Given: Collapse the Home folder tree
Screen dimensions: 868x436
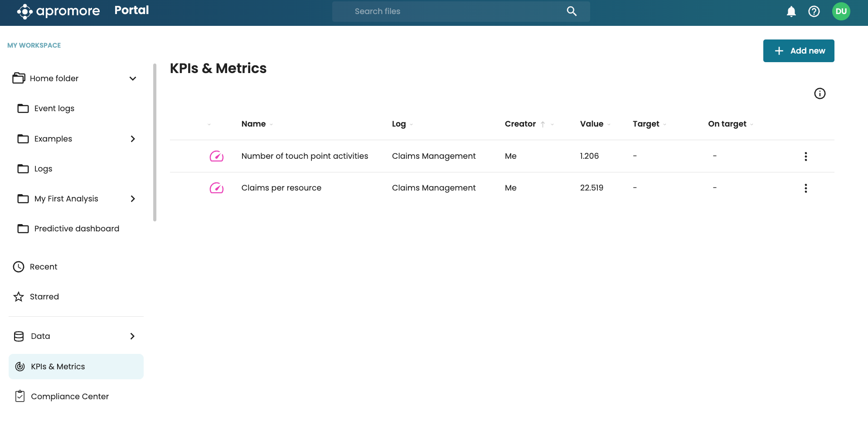Looking at the screenshot, I should coord(133,78).
